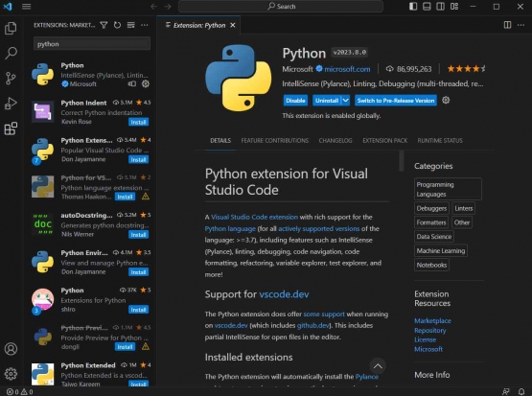Install Python Environment Manager extension
532x396 pixels.
pos(138,272)
